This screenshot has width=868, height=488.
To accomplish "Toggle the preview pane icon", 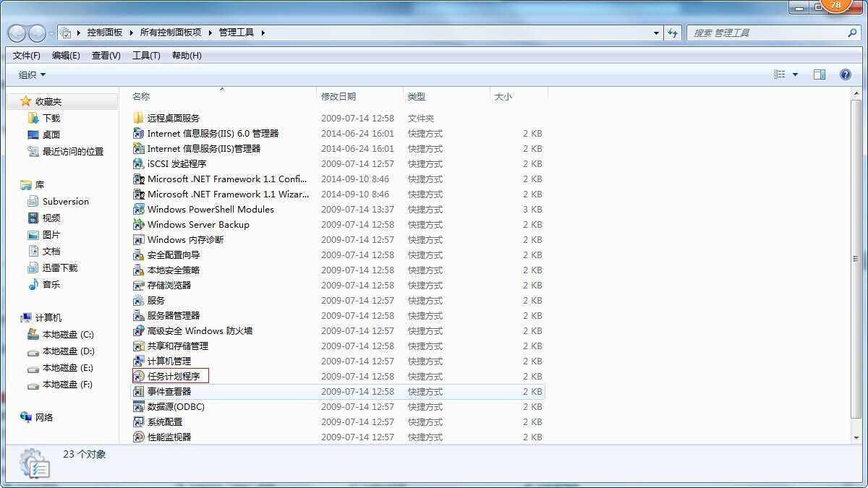I will tap(820, 74).
